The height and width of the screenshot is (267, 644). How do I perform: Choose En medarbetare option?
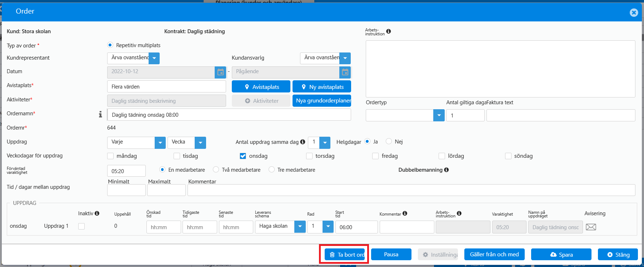pos(163,170)
